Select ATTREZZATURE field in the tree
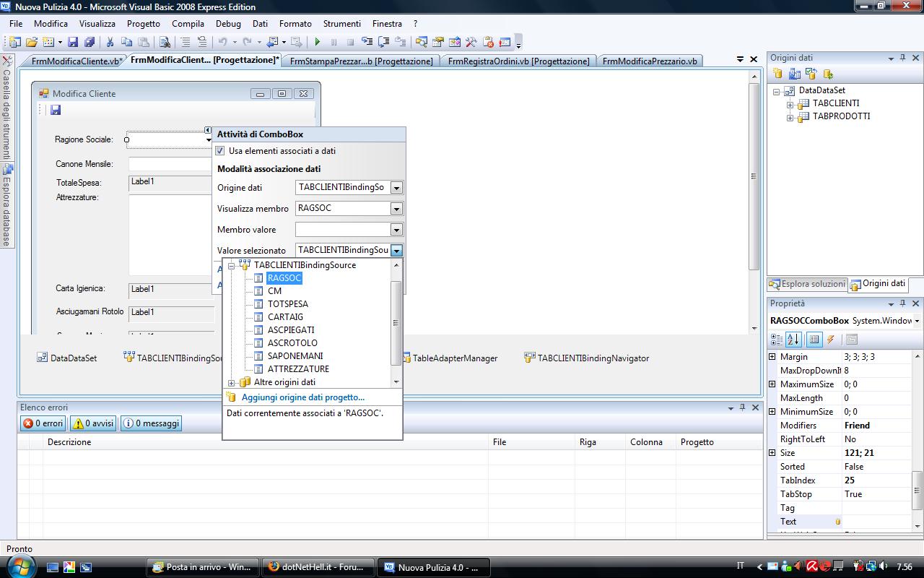The width and height of the screenshot is (924, 578). [297, 369]
